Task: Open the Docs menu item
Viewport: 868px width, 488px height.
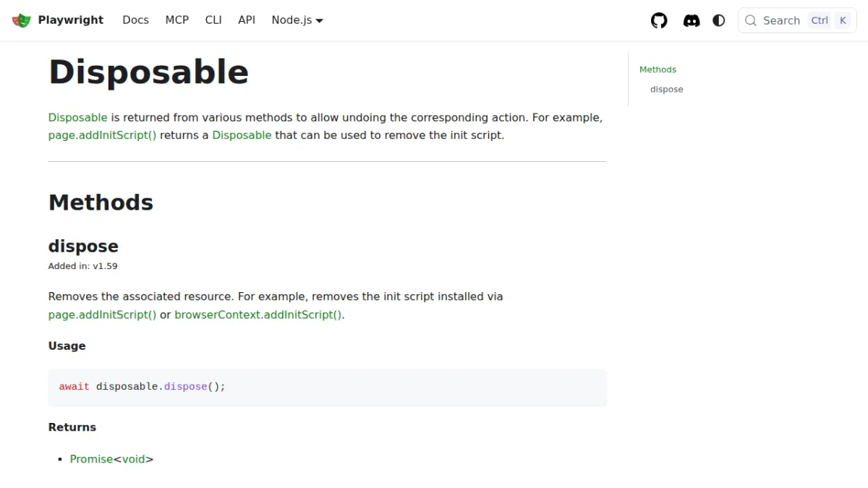Action: [135, 20]
